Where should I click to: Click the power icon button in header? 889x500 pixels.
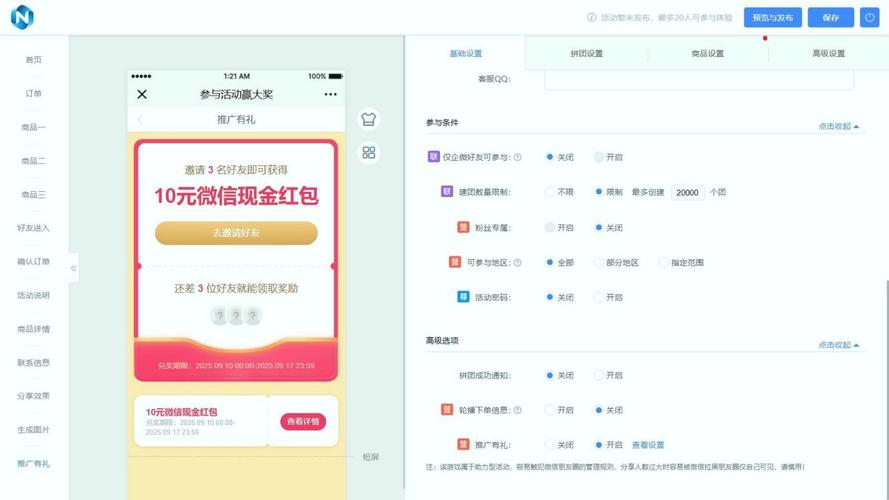pos(869,18)
